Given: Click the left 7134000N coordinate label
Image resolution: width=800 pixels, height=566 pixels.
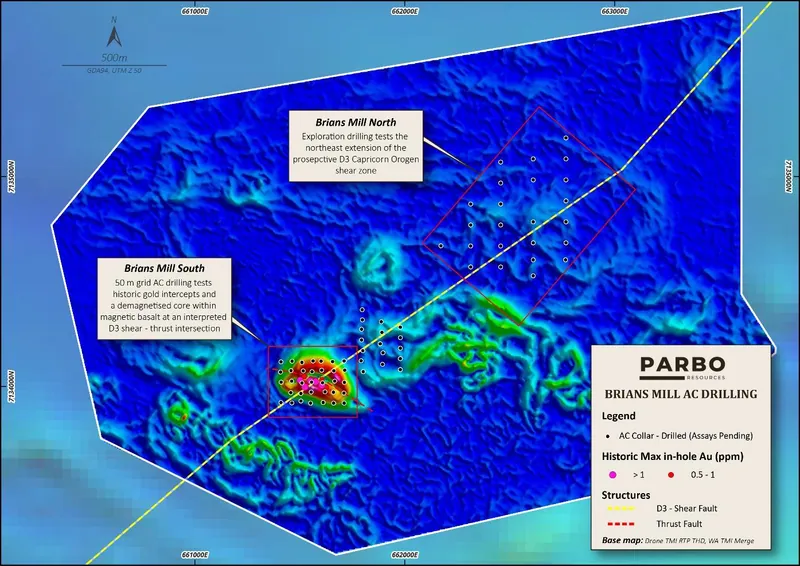Looking at the screenshot, I should tap(11, 387).
